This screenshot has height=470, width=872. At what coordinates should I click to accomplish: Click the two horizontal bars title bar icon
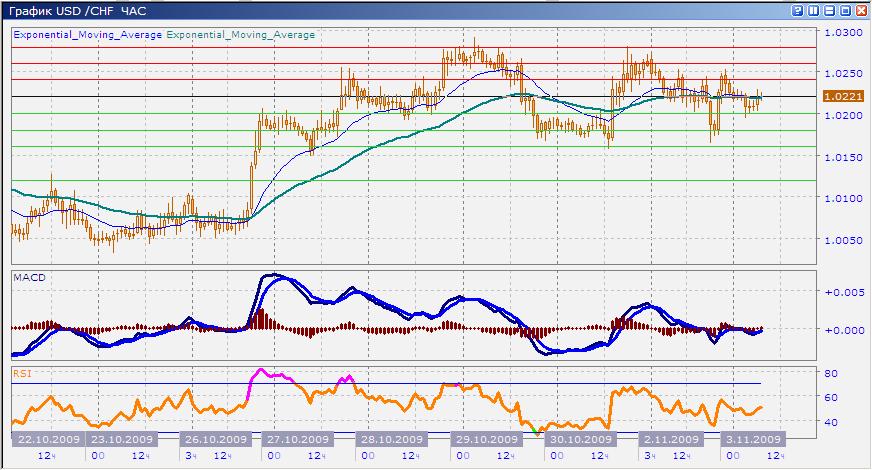click(829, 10)
